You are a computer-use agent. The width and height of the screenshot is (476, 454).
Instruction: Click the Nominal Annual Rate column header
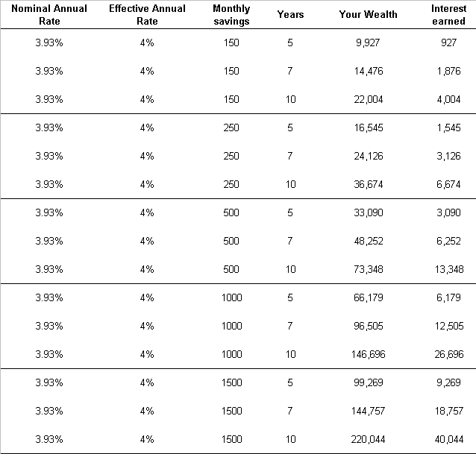(49, 15)
